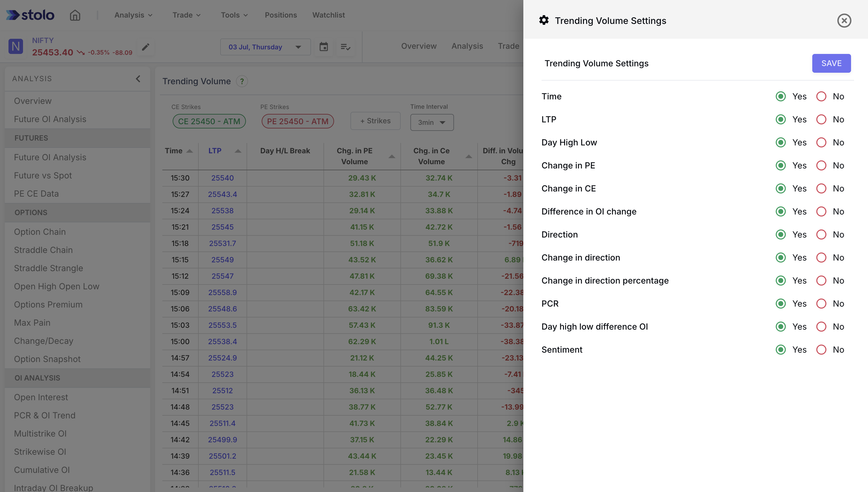Sort by Chg. in PE Volume arrow

click(392, 156)
